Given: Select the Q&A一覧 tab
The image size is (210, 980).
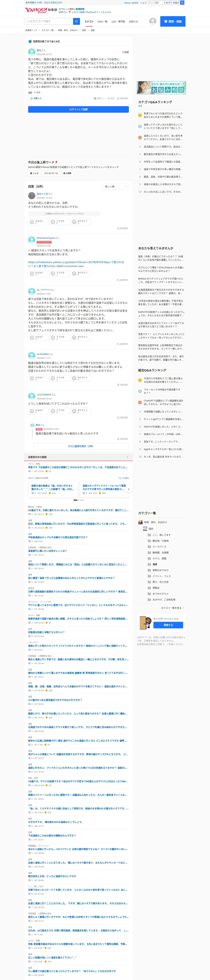Looking at the screenshot, I should [102, 22].
